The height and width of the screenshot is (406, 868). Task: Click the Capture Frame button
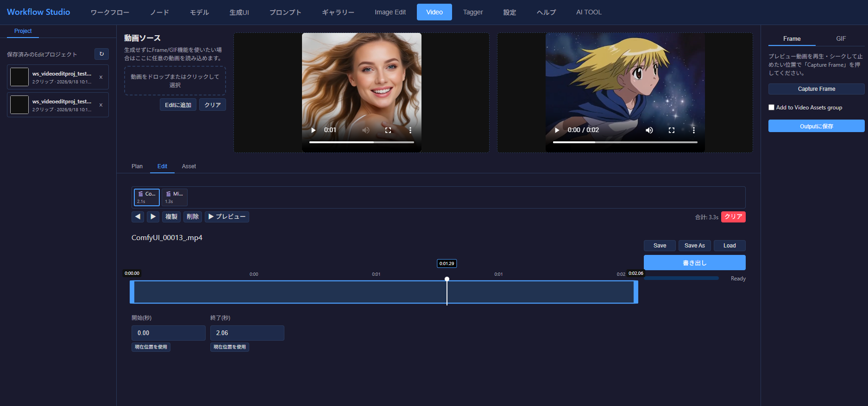click(x=817, y=89)
